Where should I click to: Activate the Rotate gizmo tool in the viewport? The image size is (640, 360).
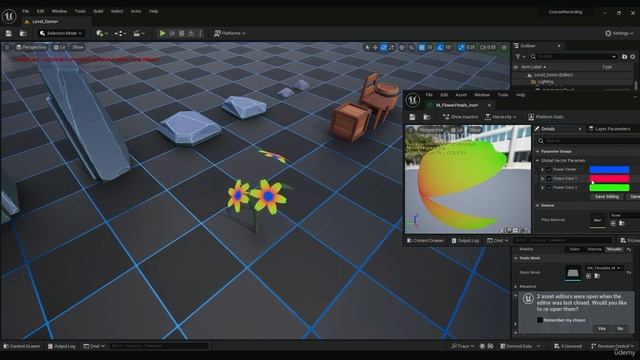tap(384, 48)
